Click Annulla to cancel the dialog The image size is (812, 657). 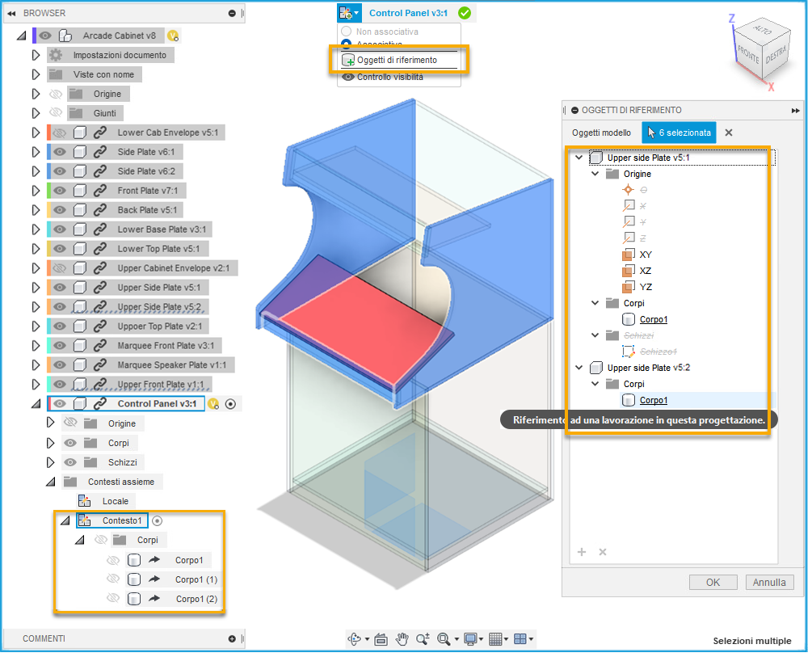tap(768, 582)
